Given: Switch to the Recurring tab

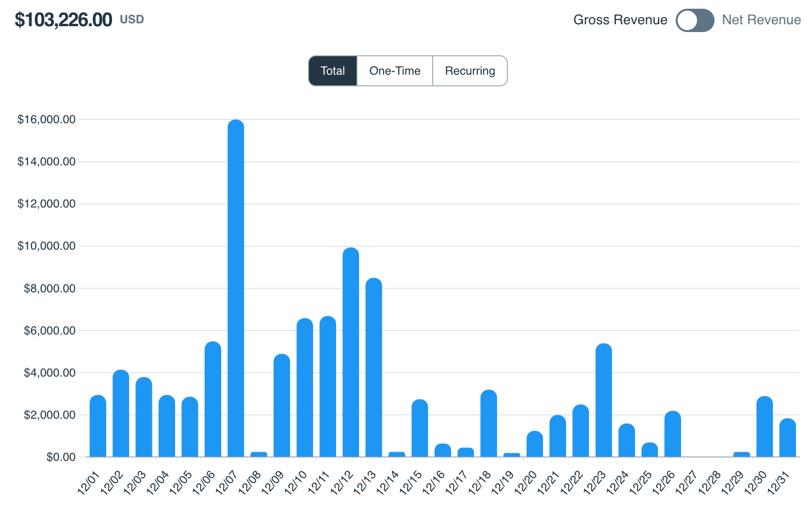Looking at the screenshot, I should pos(470,71).
